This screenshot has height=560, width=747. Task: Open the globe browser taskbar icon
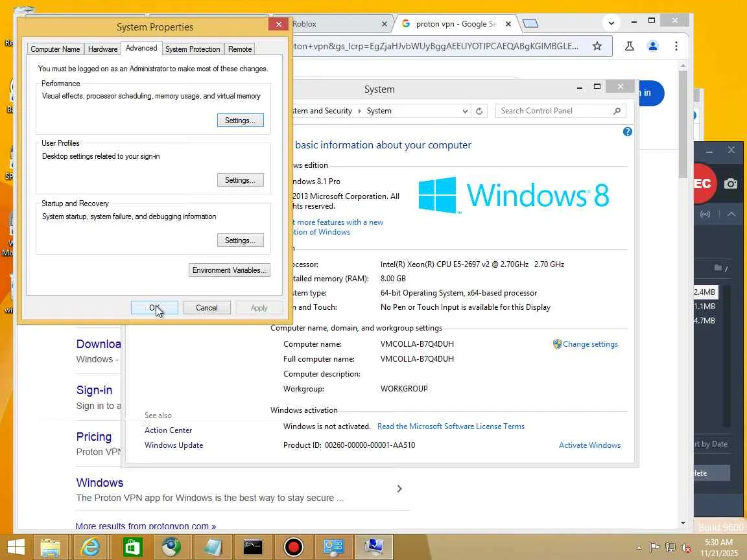172,547
